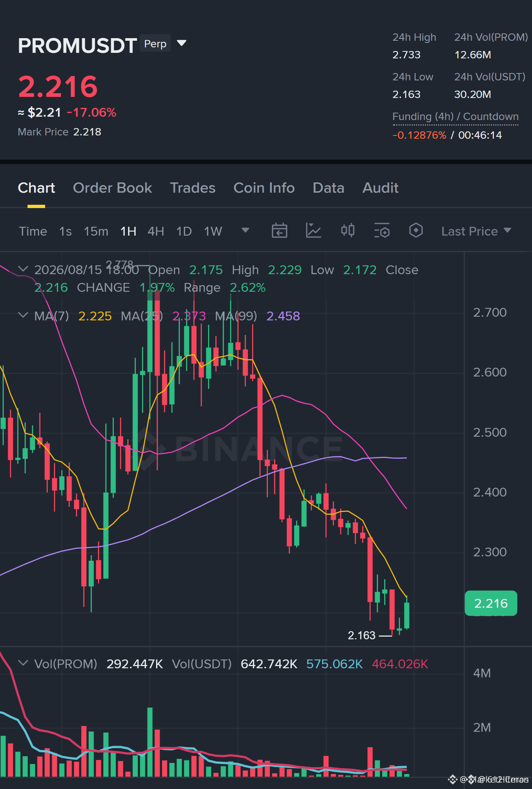Click the hexagon chart tools icon
The width and height of the screenshot is (532, 789).
[416, 230]
